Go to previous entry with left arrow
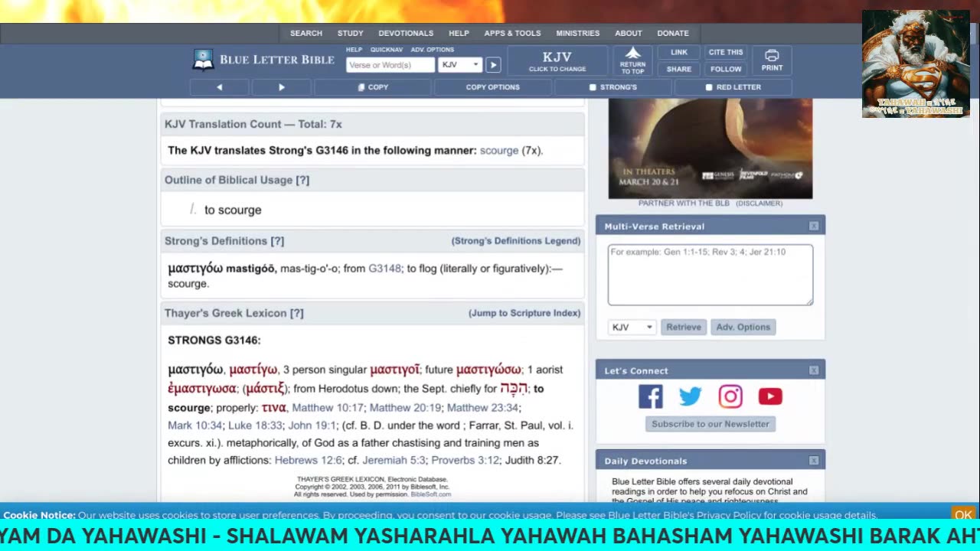This screenshot has width=980, height=551. tap(219, 87)
